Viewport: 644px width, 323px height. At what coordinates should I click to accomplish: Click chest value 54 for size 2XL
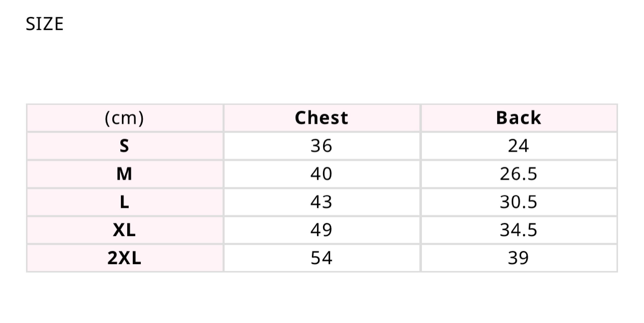point(321,258)
